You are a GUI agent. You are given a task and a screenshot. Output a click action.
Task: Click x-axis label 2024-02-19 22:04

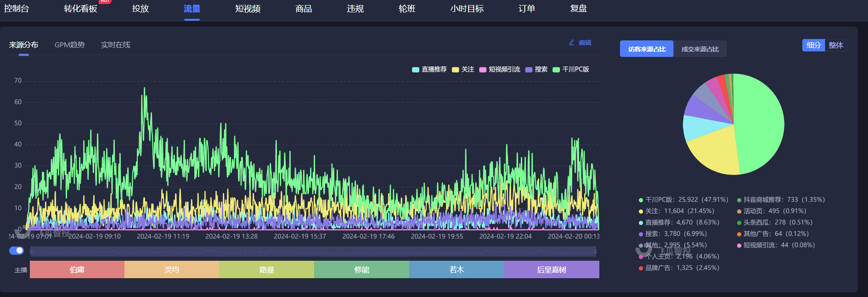[505, 236]
